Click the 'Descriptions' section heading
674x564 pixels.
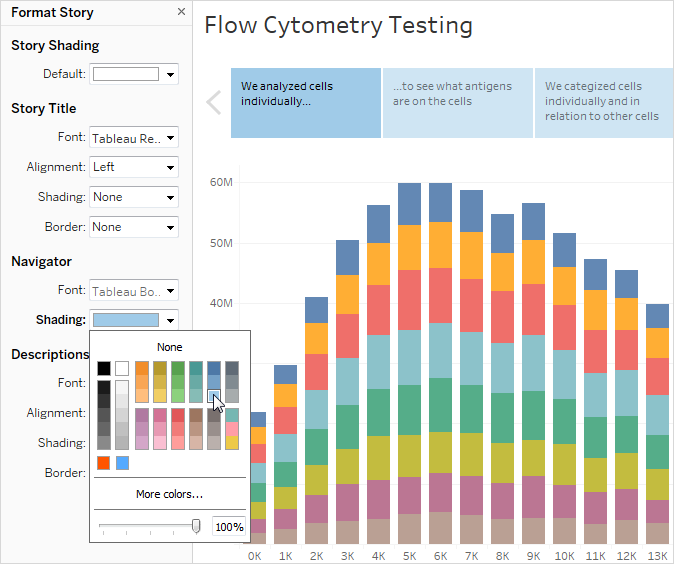click(50, 354)
